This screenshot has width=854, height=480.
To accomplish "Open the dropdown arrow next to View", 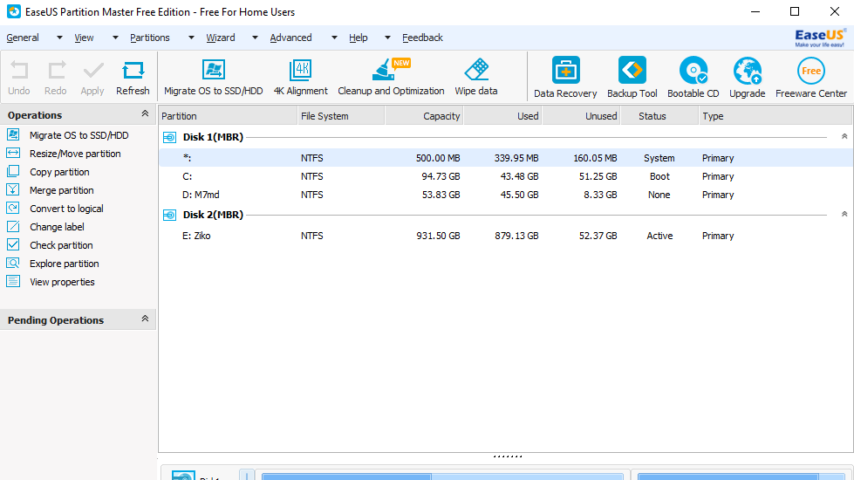I will tap(115, 38).
